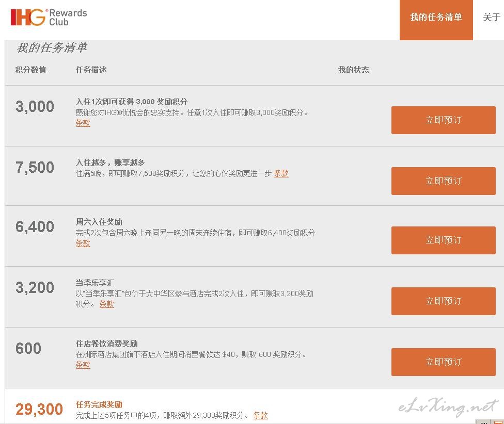Click the 入住1次即可获得 3,000 奖励积分 title
The width and height of the screenshot is (504, 424).
(132, 102)
